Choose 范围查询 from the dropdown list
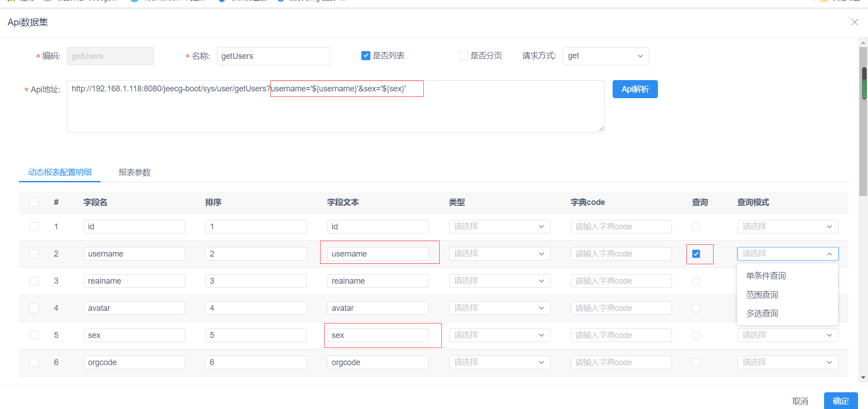This screenshot has width=868, height=409. (x=788, y=295)
